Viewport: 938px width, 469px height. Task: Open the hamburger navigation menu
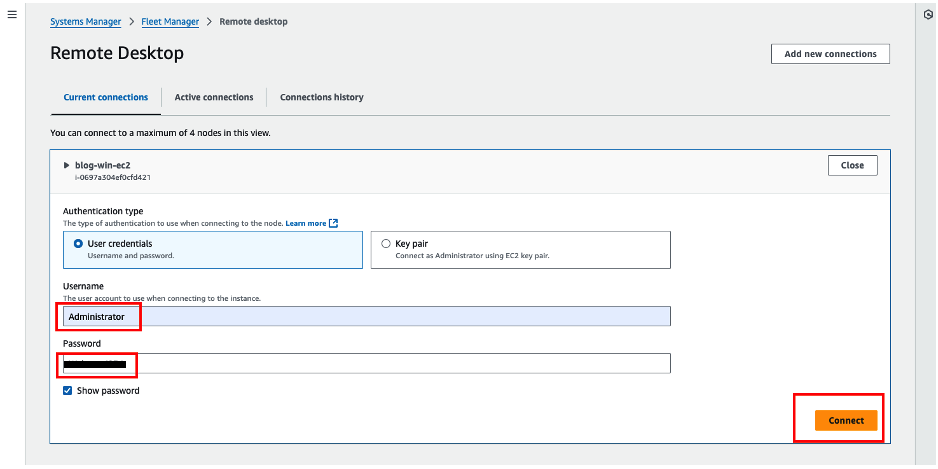(x=12, y=16)
